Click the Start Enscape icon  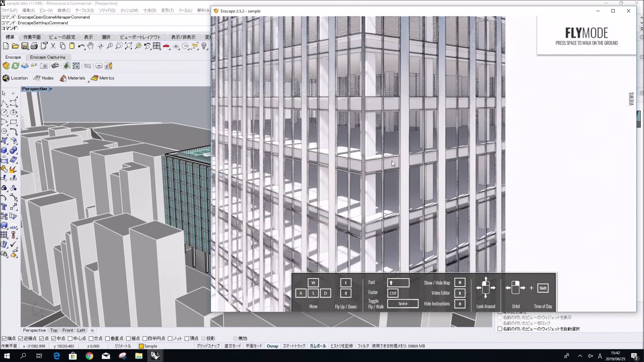click(x=6, y=66)
